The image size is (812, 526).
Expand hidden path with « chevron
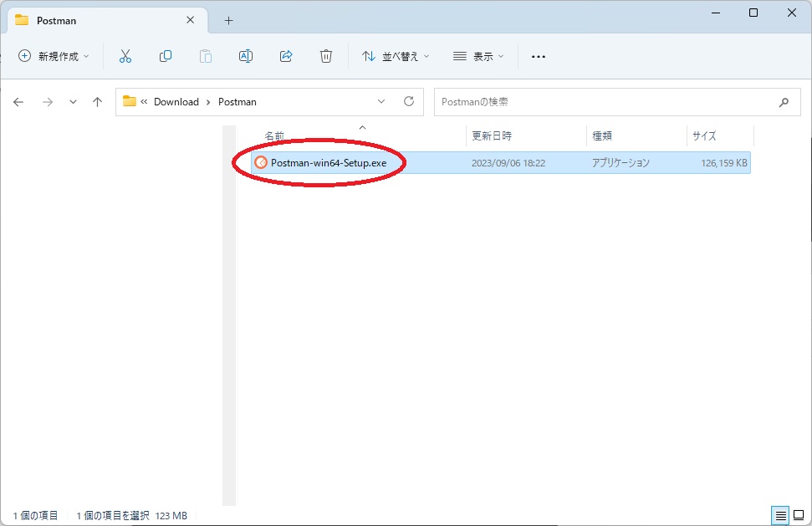tap(144, 101)
